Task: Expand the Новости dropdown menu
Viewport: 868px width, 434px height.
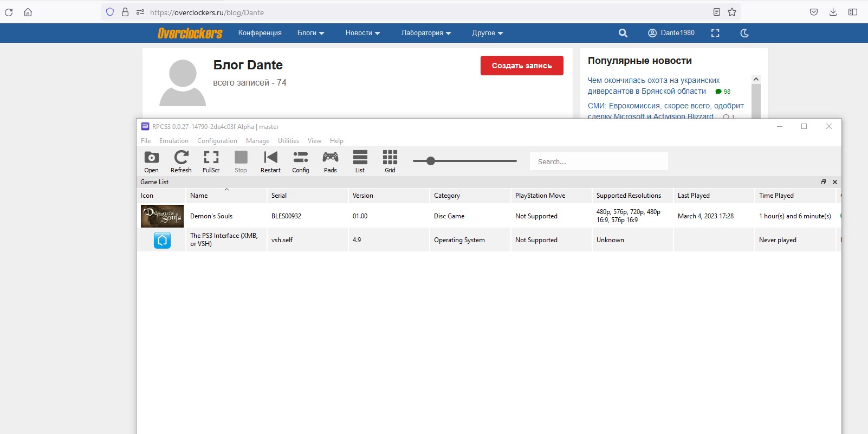Action: point(362,33)
